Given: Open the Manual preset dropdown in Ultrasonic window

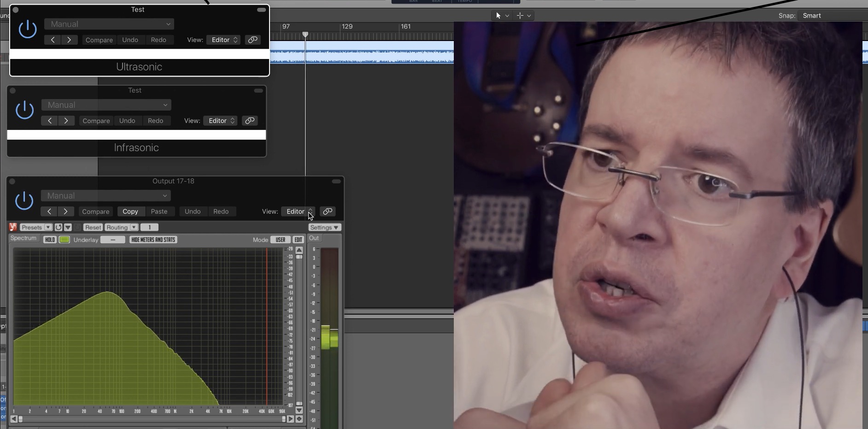Looking at the screenshot, I should click(109, 24).
